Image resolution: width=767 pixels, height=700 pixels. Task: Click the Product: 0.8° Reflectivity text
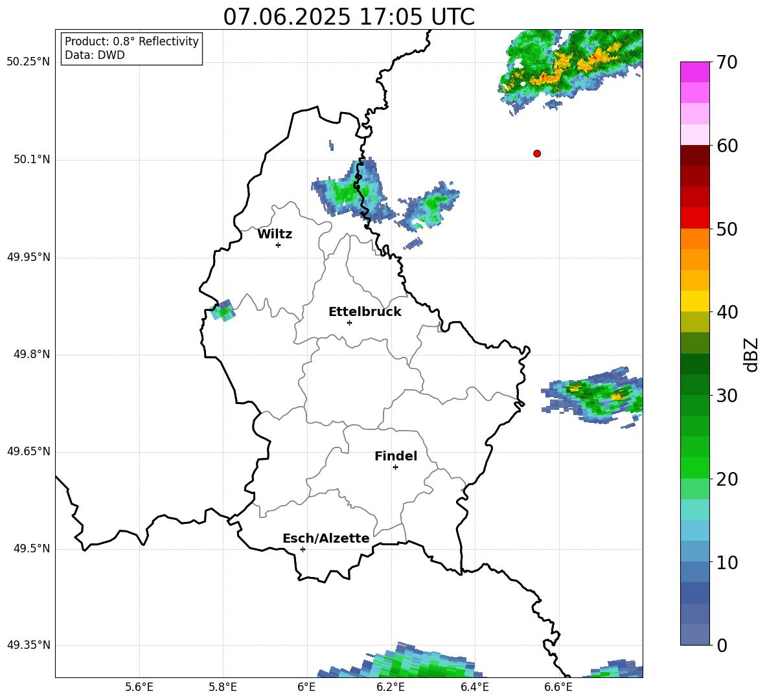(132, 41)
